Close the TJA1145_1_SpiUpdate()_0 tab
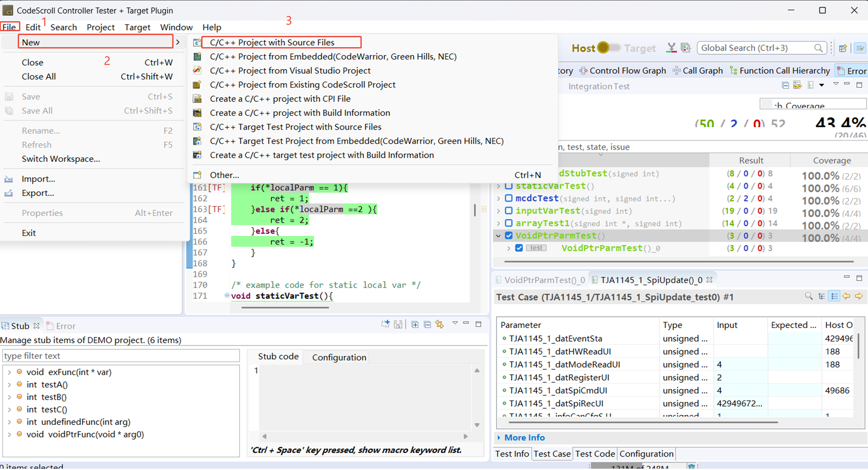 (x=709, y=280)
